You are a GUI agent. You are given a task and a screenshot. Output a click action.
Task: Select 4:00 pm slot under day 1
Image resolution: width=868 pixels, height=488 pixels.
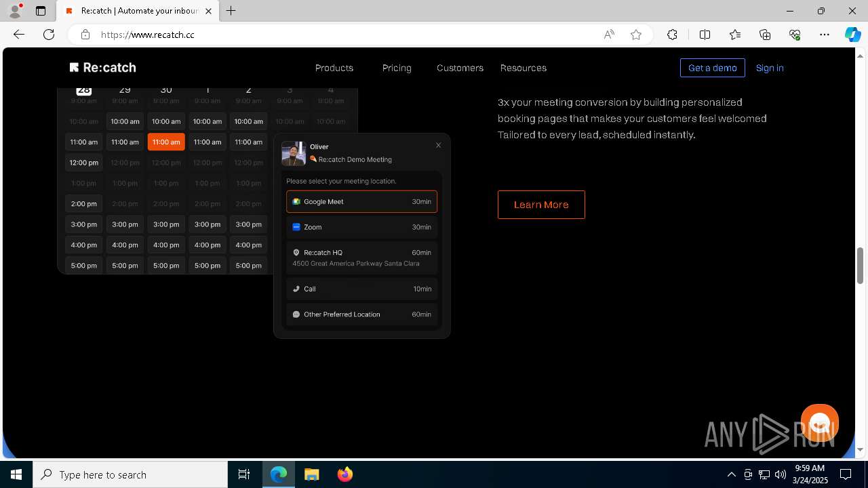208,245
